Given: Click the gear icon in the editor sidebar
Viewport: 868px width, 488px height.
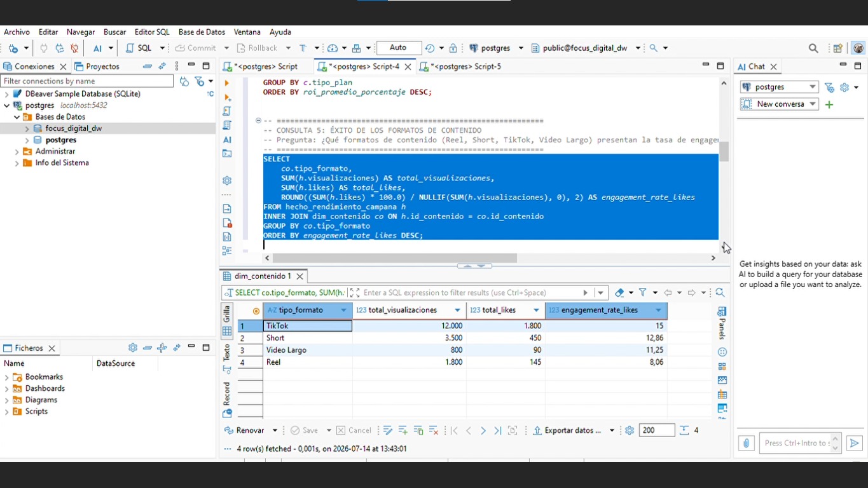Looking at the screenshot, I should tap(227, 180).
